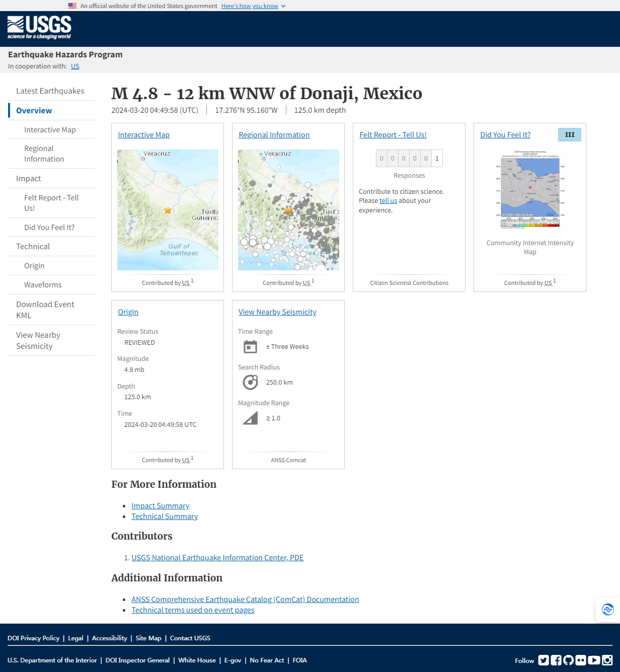Click Legal footer link
Image resolution: width=620 pixels, height=672 pixels.
tap(75, 638)
